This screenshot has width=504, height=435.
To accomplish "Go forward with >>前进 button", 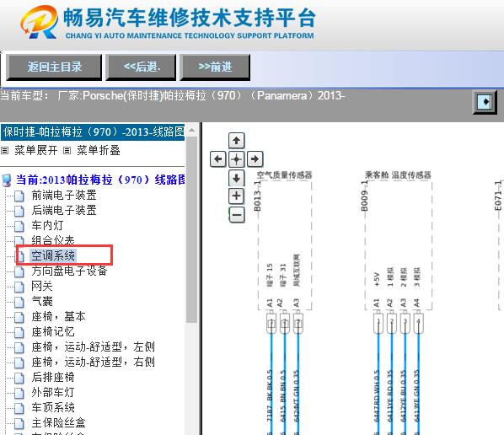I will click(x=215, y=67).
